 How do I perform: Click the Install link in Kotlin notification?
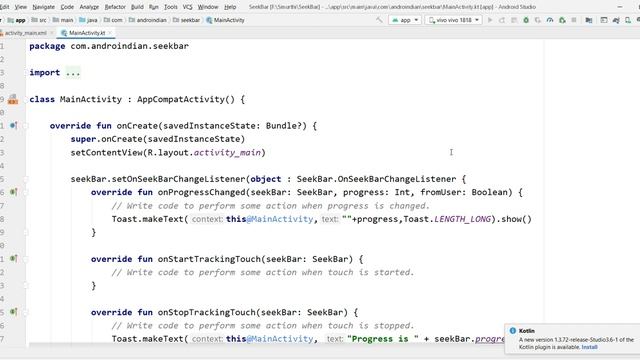point(589,347)
